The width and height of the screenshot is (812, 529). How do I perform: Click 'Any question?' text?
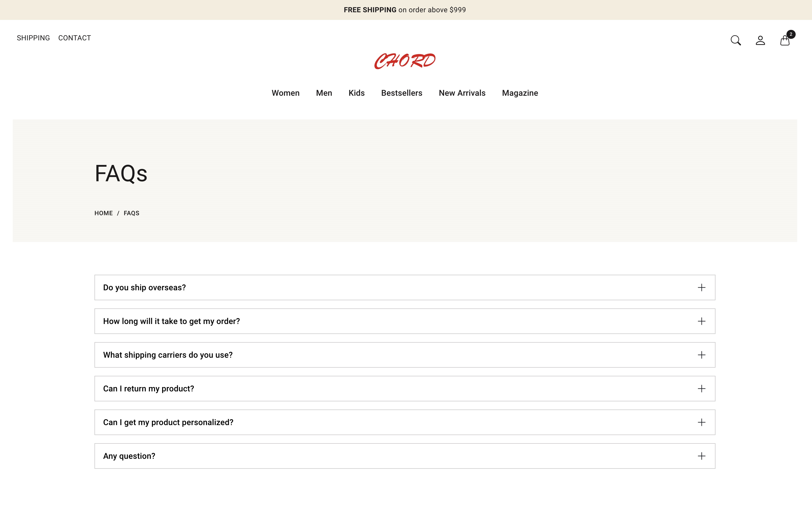click(129, 456)
